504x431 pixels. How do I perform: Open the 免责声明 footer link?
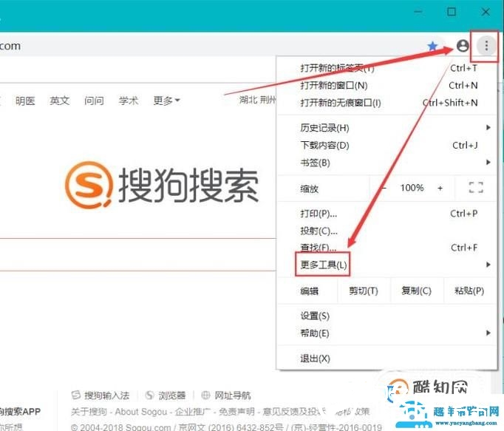click(x=236, y=412)
